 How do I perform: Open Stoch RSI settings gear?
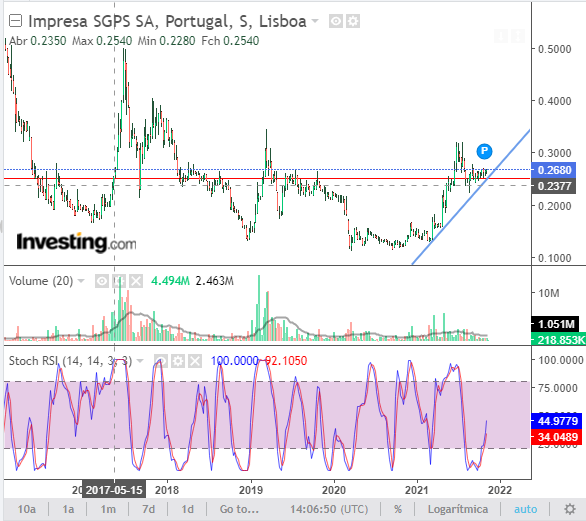[178, 361]
